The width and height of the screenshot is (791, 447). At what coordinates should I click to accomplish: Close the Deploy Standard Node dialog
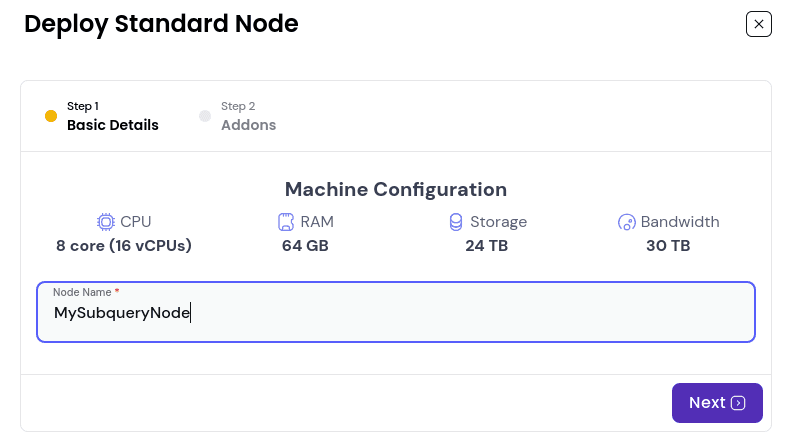pyautogui.click(x=758, y=24)
